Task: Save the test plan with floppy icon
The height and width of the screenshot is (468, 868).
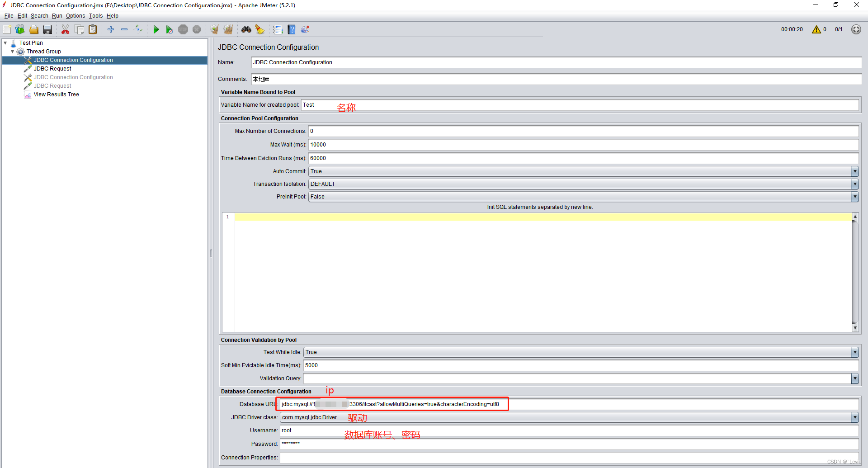Action: tap(47, 29)
